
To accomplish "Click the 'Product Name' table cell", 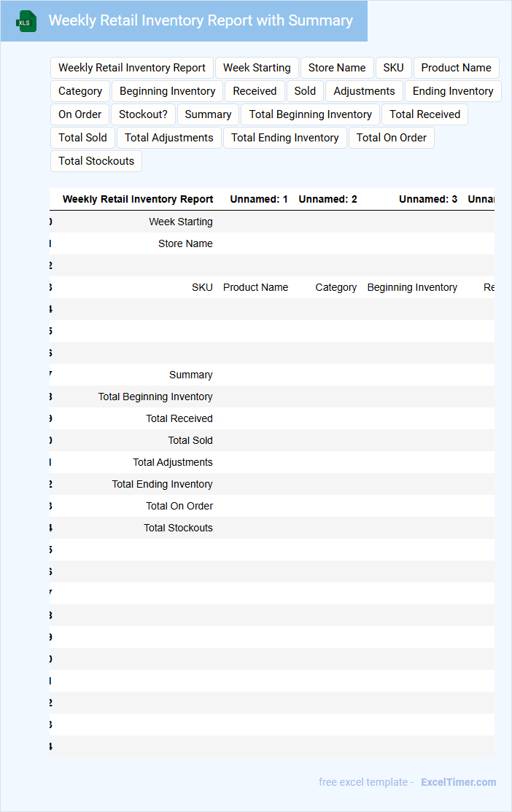I will 255,287.
